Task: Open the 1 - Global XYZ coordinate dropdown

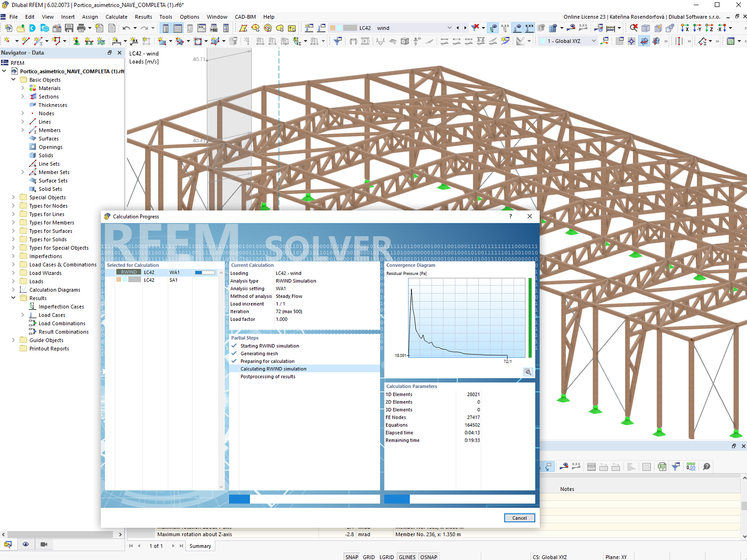Action: pos(593,41)
